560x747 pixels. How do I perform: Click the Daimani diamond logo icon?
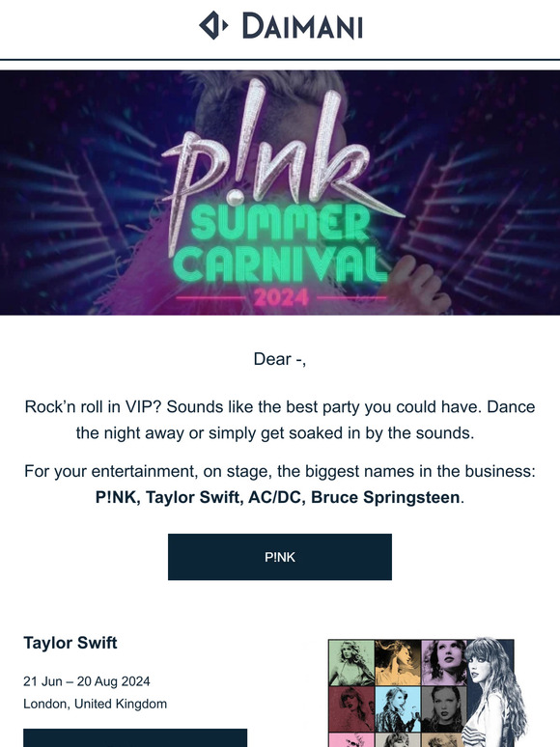[x=213, y=25]
